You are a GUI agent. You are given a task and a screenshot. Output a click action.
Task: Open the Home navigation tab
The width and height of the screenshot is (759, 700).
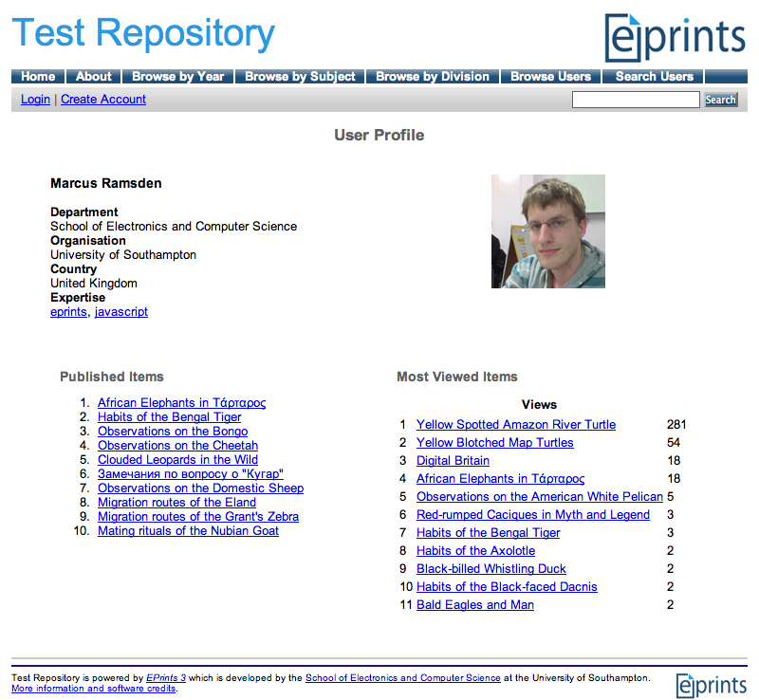[x=37, y=76]
